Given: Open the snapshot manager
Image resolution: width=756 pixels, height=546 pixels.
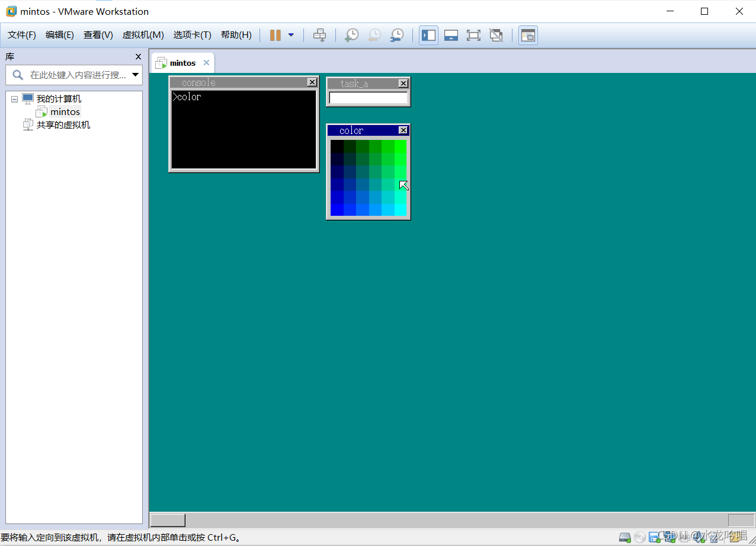Looking at the screenshot, I should pos(396,35).
